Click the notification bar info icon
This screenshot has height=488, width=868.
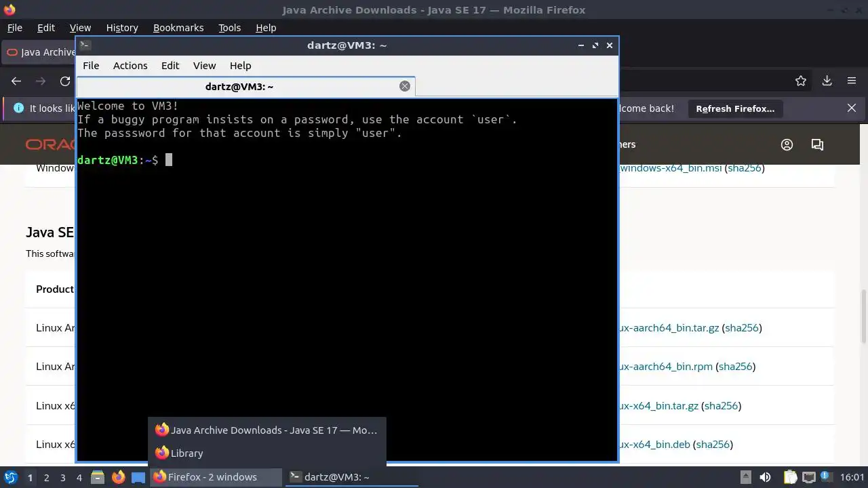pyautogui.click(x=18, y=108)
